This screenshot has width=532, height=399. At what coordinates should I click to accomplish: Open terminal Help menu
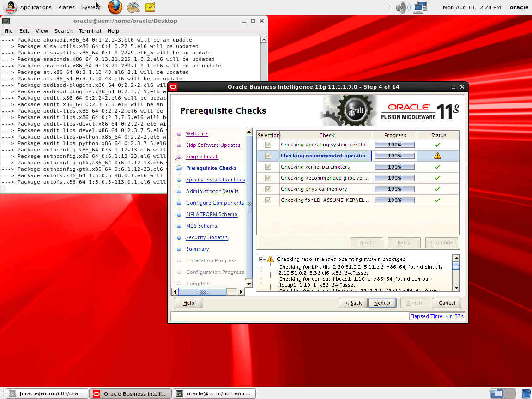tap(113, 31)
